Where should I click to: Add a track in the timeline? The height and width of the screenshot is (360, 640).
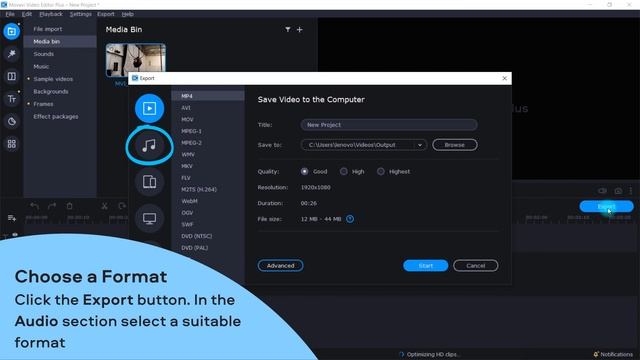pos(11,218)
